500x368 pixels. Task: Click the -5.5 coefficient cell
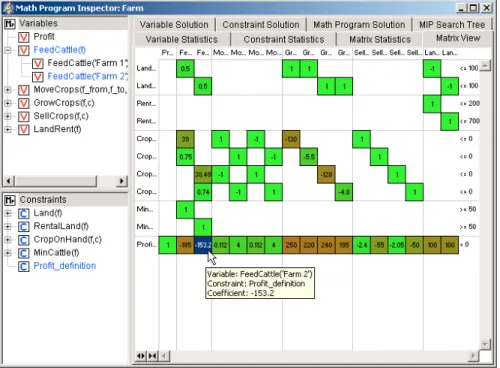(309, 157)
